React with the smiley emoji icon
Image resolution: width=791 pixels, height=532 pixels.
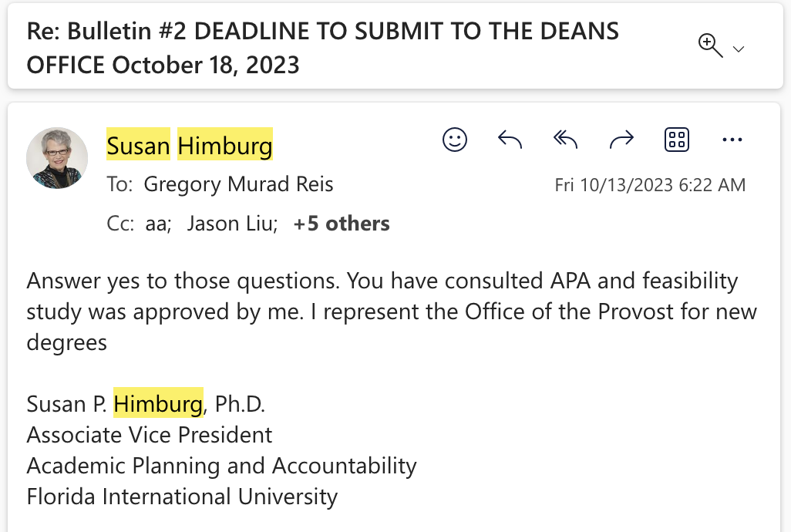pos(455,140)
